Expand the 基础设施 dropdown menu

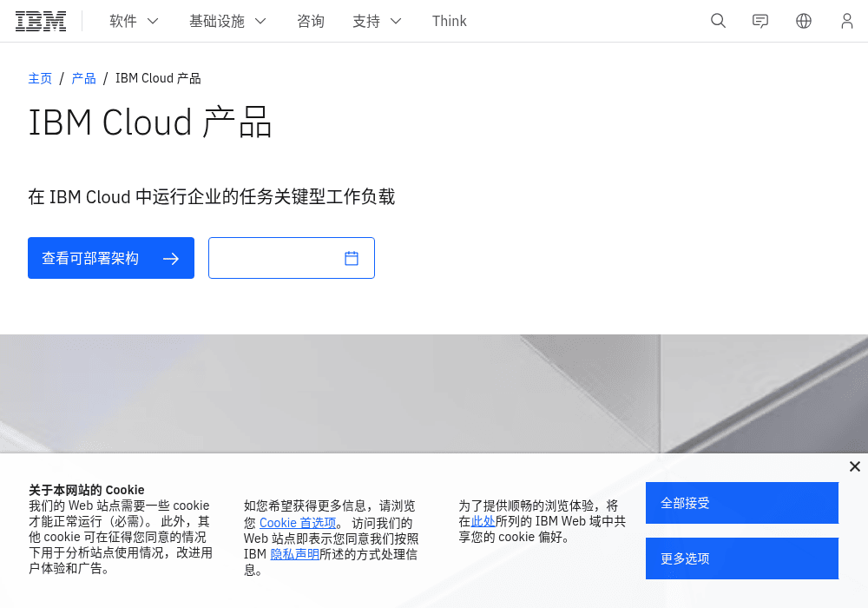point(227,21)
